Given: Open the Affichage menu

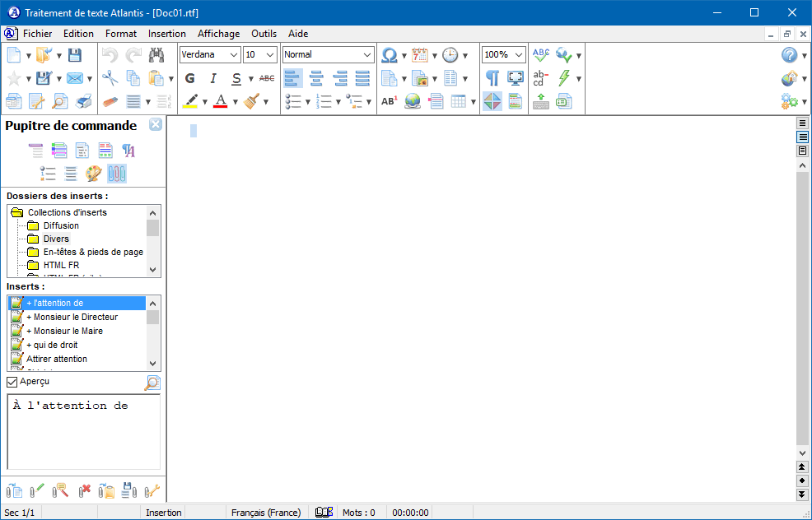Looking at the screenshot, I should point(218,34).
